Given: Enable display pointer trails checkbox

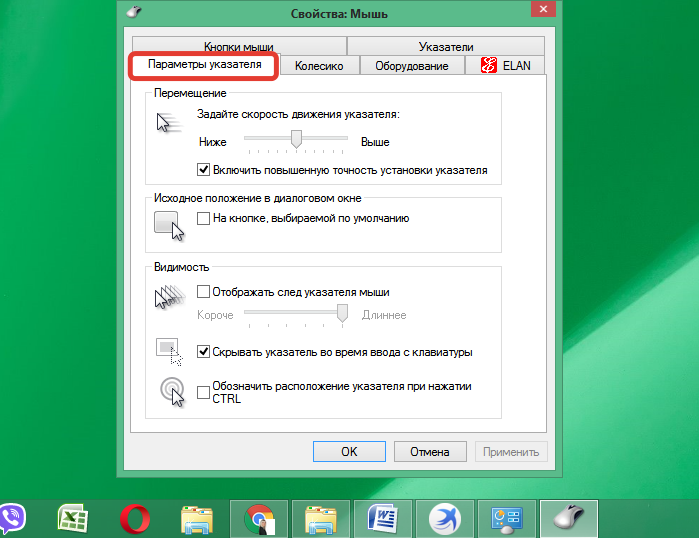Looking at the screenshot, I should point(203,292).
